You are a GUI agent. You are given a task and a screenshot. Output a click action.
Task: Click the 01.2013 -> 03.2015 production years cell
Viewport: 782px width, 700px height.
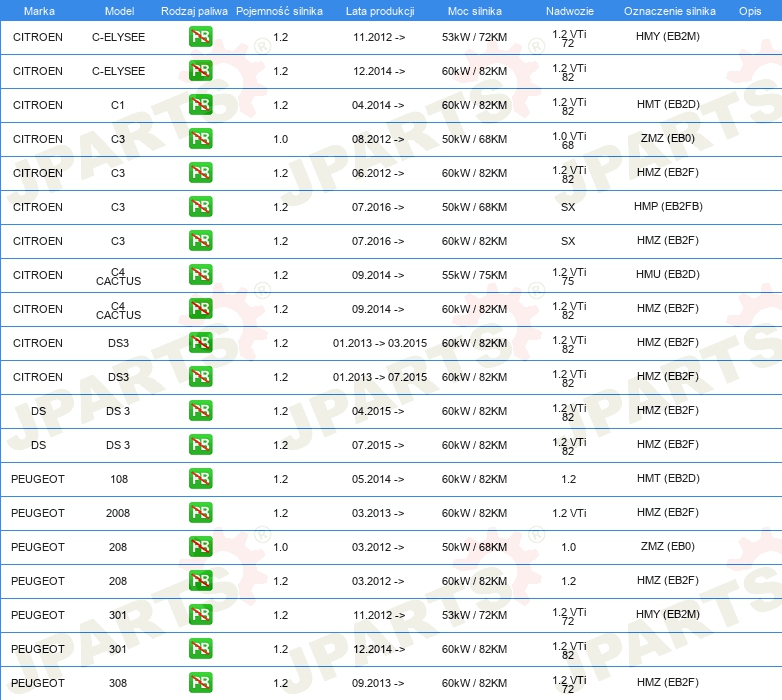tap(380, 343)
